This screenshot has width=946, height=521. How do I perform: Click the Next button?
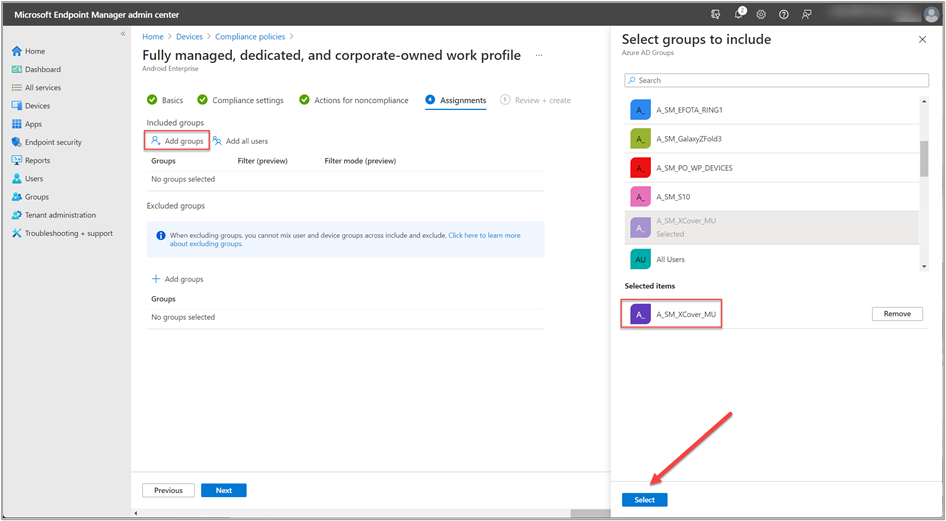[x=224, y=490]
